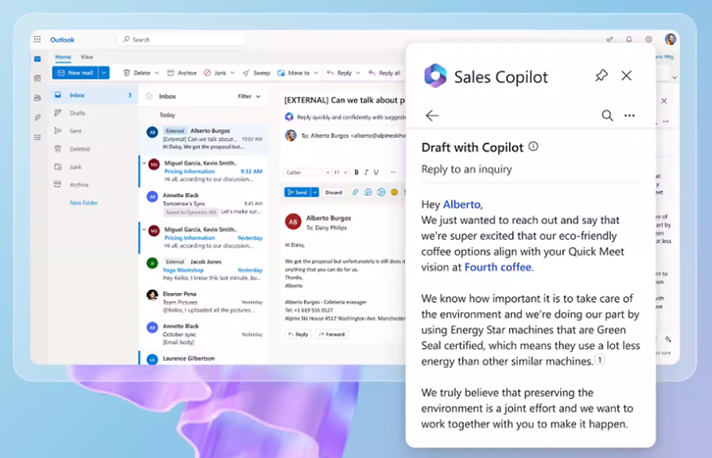Select the Inbox folder
This screenshot has height=458, width=712.
click(x=93, y=95)
